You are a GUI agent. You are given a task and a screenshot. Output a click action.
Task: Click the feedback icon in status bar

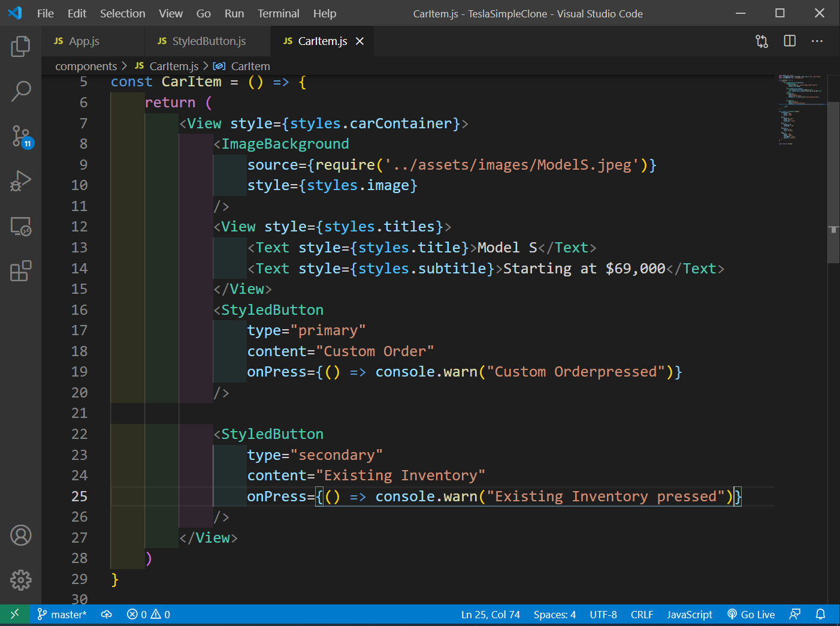pos(795,614)
